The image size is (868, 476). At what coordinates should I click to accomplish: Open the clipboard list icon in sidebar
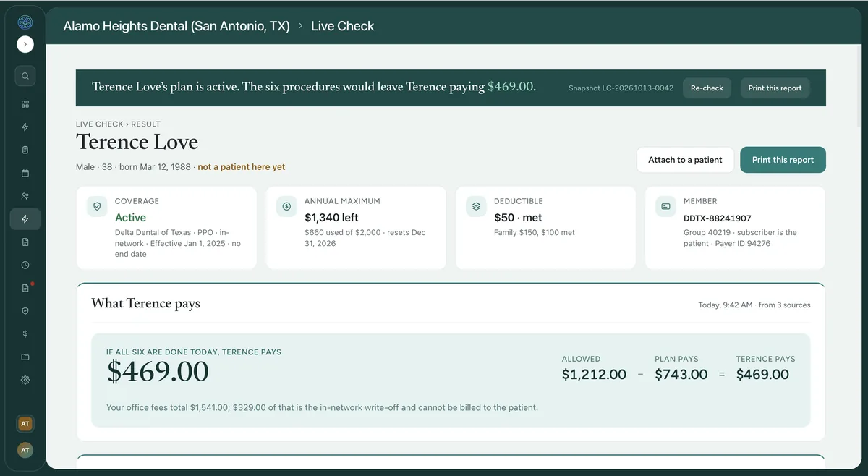25,150
